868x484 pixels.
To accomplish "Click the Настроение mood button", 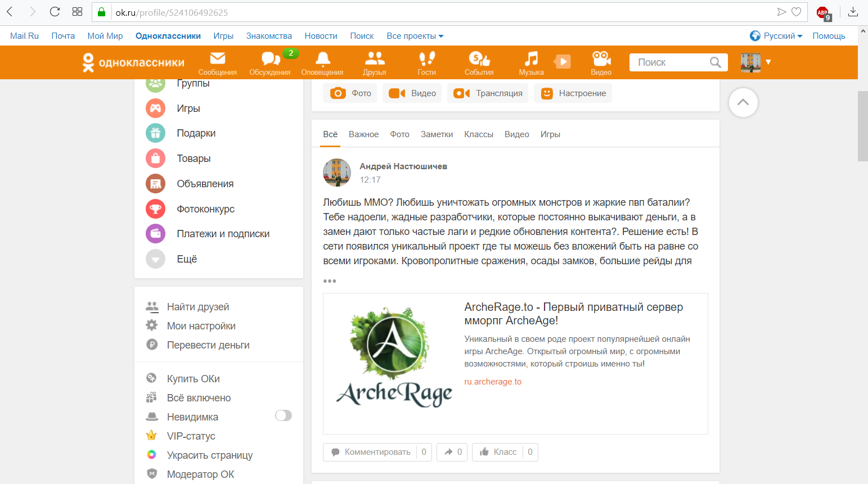I will pos(573,93).
